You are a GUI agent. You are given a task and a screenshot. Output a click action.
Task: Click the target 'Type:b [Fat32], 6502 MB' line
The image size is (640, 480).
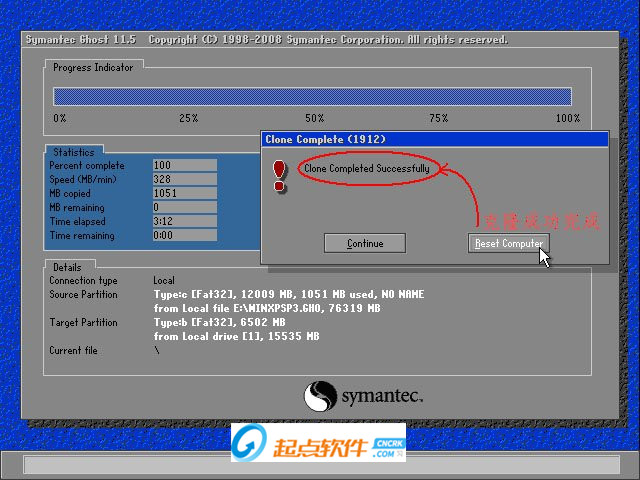pos(220,322)
